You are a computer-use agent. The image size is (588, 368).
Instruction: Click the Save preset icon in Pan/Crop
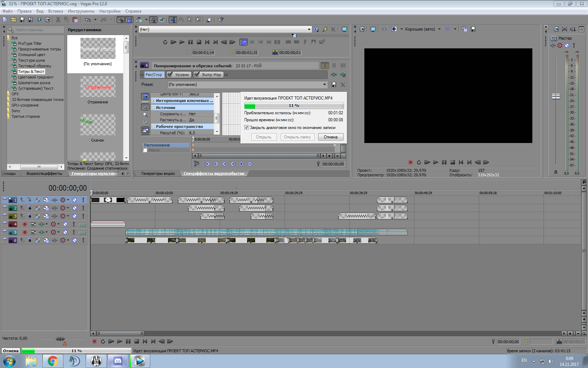334,84
